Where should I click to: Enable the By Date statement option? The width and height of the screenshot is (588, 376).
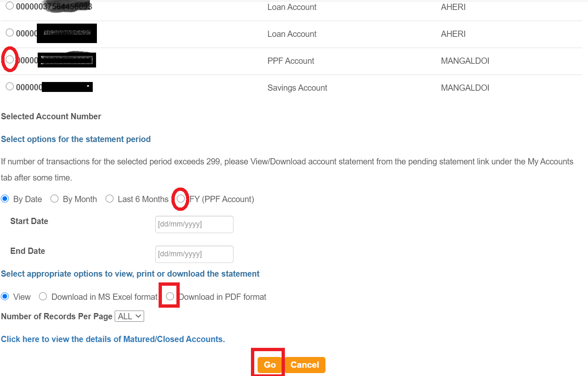[x=5, y=199]
